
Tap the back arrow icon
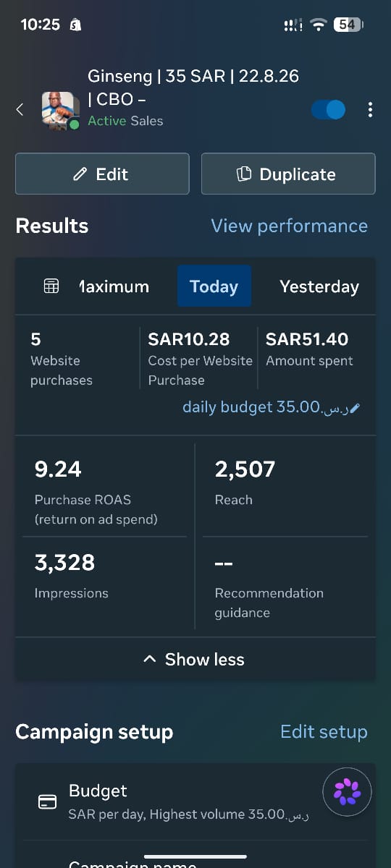(20, 109)
